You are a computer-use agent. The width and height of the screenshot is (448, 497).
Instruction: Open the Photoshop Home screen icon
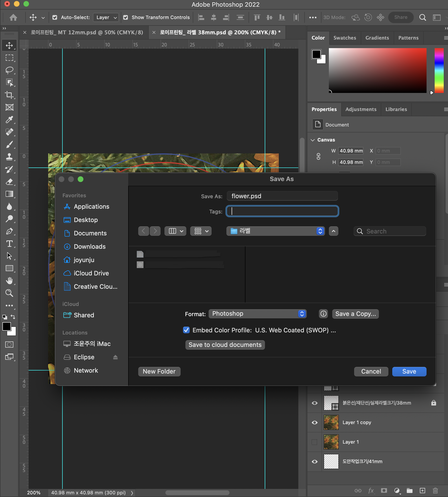coord(13,17)
